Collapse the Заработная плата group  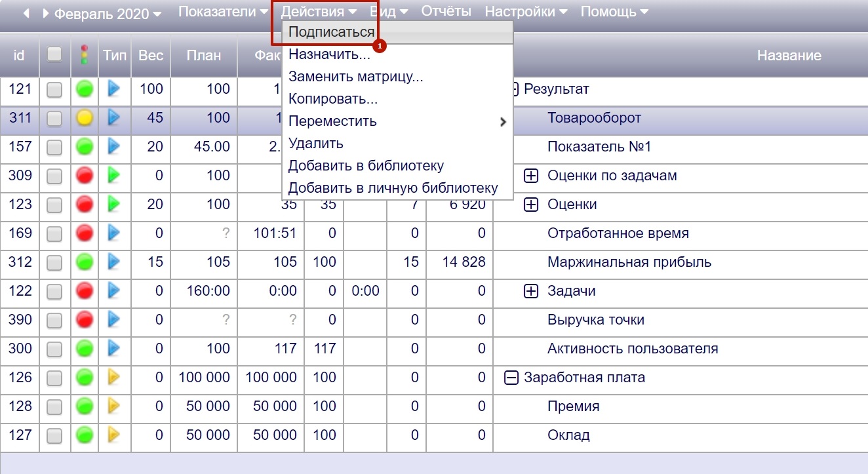511,378
